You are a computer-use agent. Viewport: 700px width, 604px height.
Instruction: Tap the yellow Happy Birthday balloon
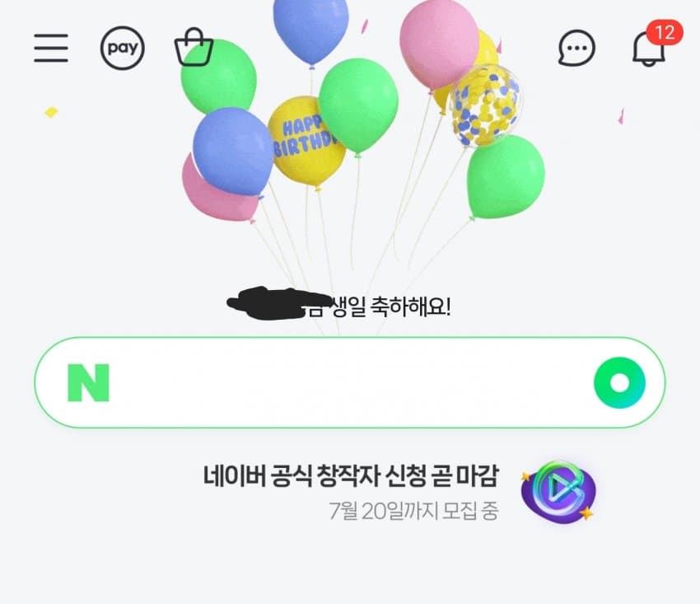(x=306, y=142)
